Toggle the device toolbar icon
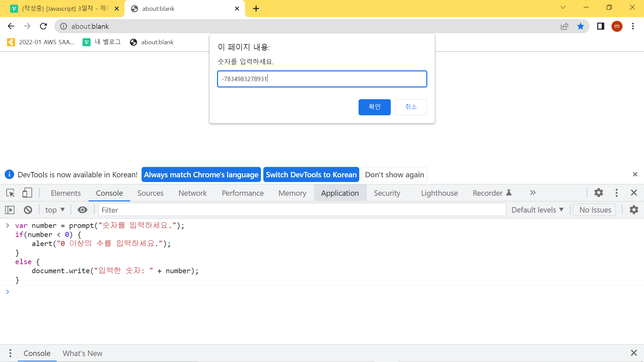This screenshot has height=362, width=644. [x=27, y=193]
